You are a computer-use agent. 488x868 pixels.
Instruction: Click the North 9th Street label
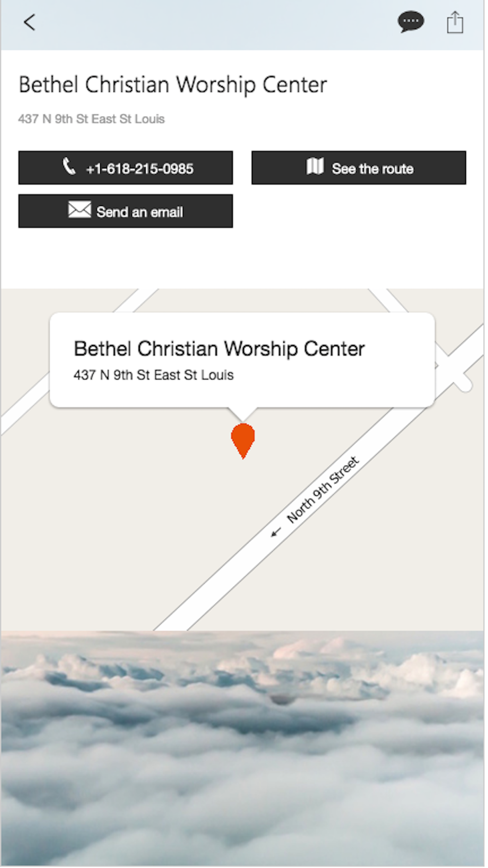[x=323, y=490]
